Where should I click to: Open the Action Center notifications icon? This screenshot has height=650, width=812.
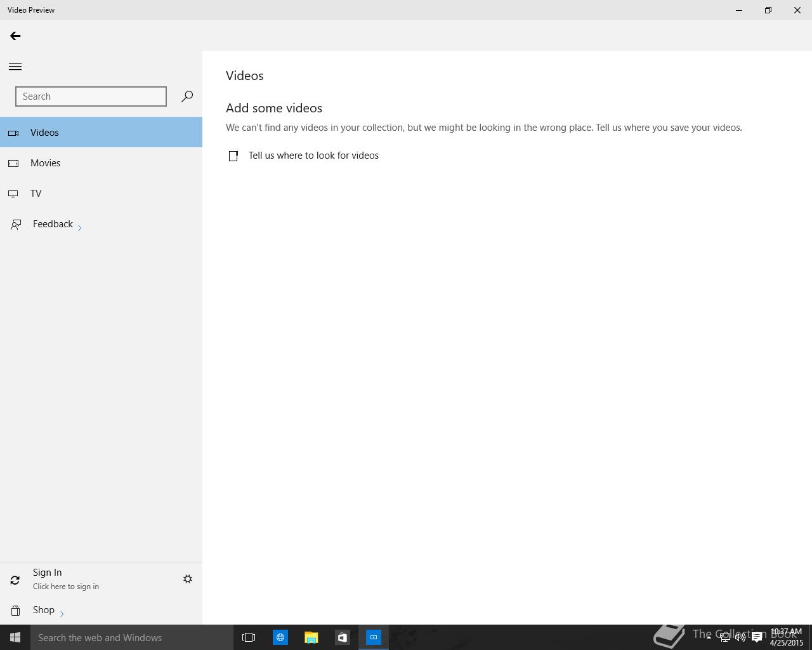(x=757, y=637)
